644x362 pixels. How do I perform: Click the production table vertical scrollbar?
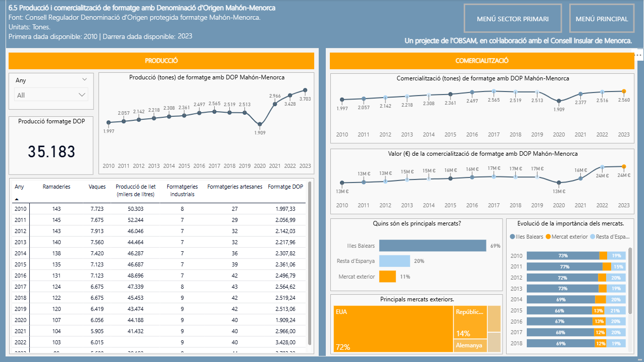click(310, 263)
